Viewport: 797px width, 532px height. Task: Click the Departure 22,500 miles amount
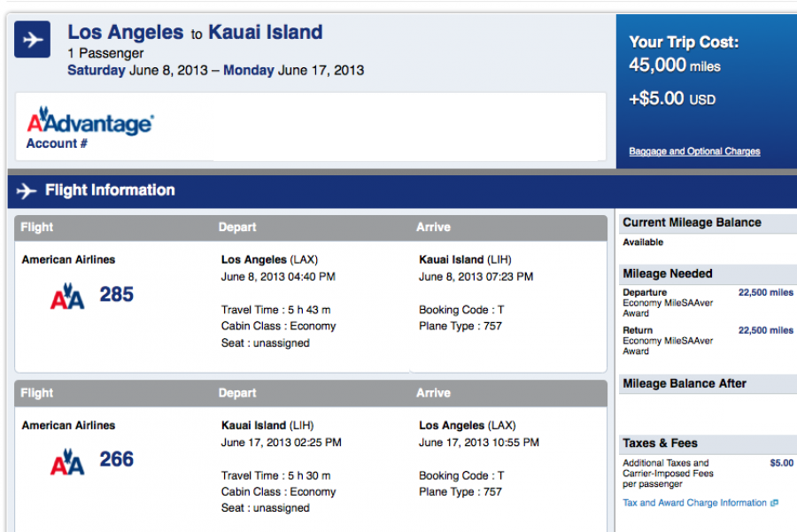766,292
